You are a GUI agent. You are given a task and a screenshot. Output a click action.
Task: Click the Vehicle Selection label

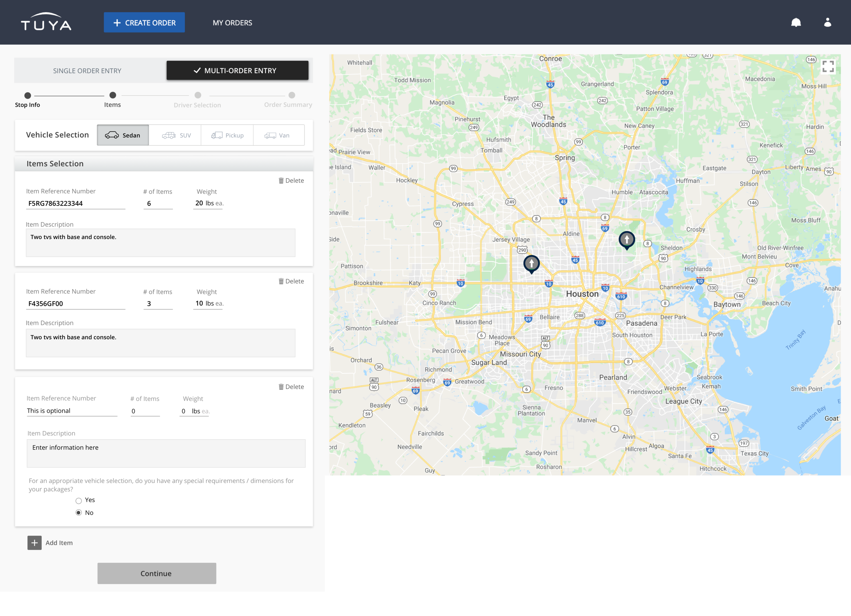[58, 135]
